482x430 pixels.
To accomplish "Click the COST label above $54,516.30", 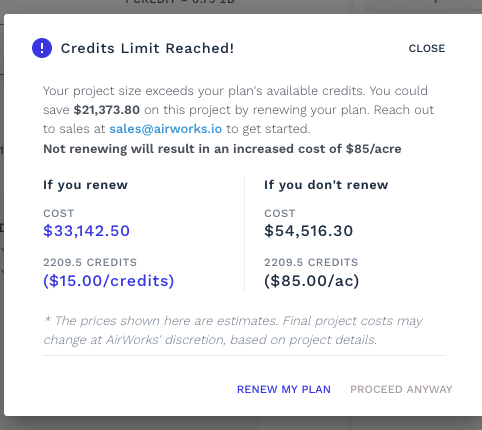I will (x=280, y=213).
